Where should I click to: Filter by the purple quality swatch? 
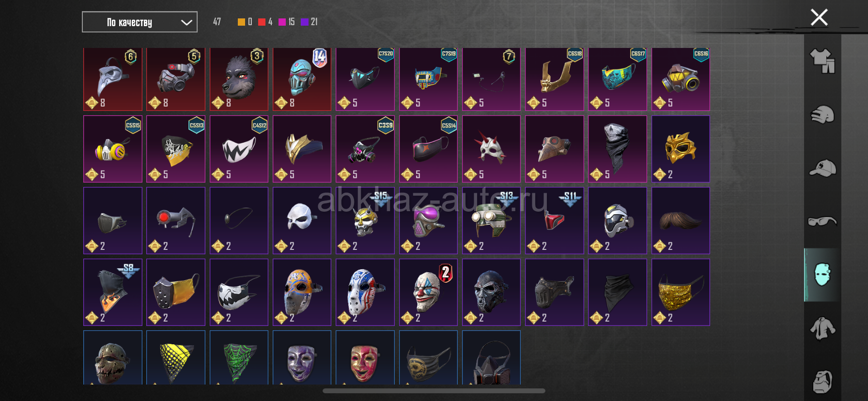(x=305, y=22)
